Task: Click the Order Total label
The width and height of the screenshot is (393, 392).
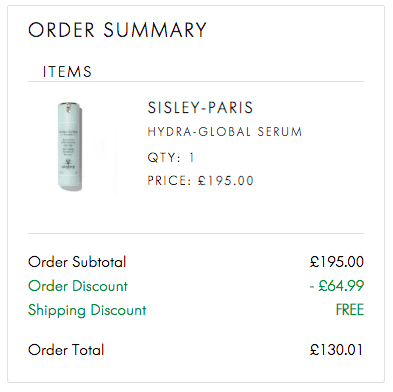Action: point(66,350)
